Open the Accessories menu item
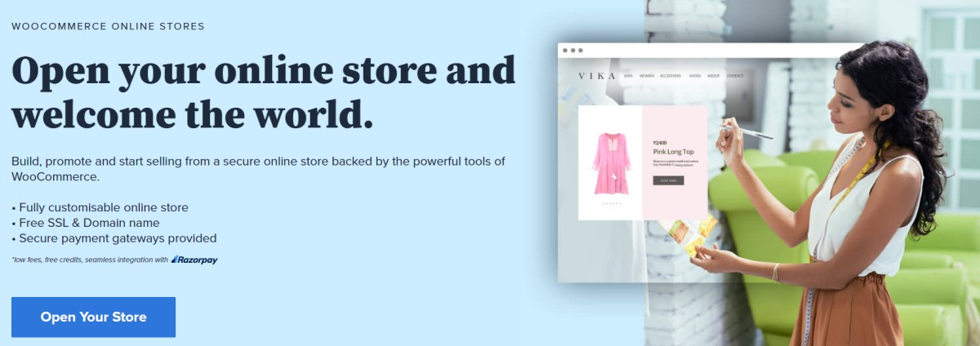 point(671,76)
